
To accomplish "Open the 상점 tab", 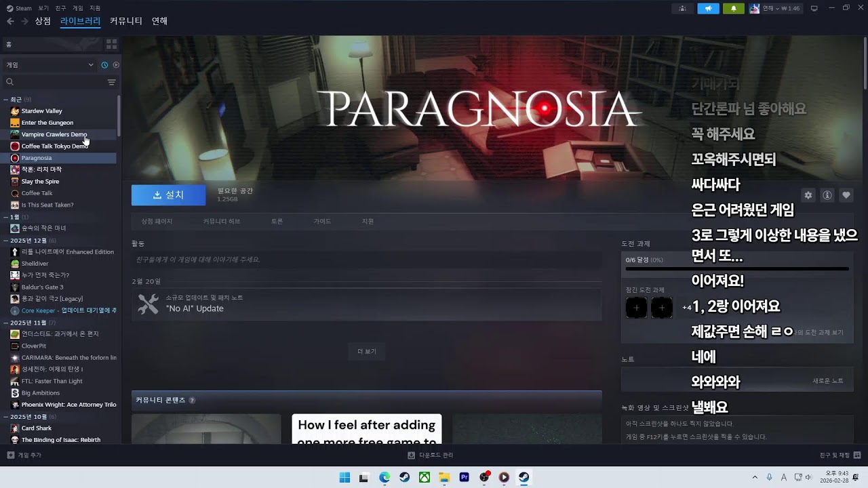I will coord(43,21).
